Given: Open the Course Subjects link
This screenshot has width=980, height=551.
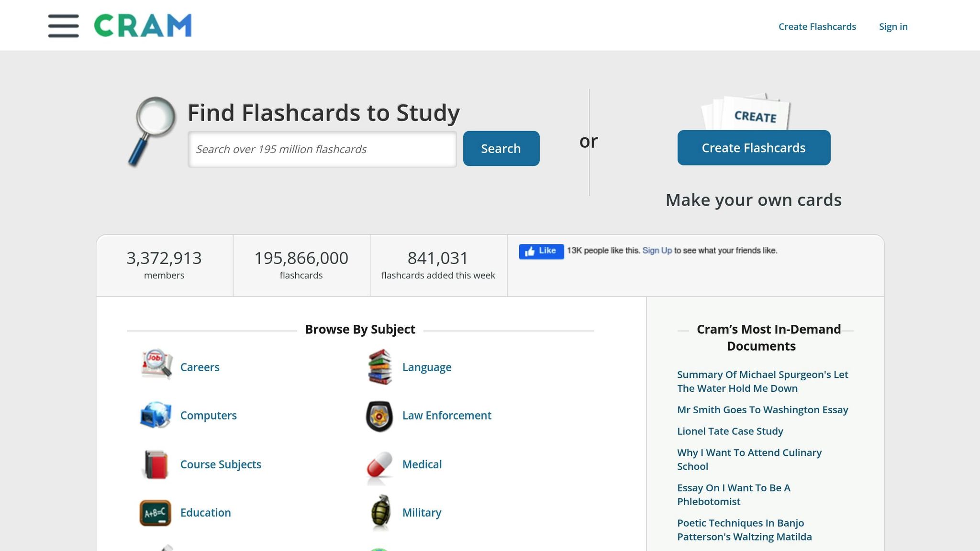Looking at the screenshot, I should pyautogui.click(x=221, y=464).
